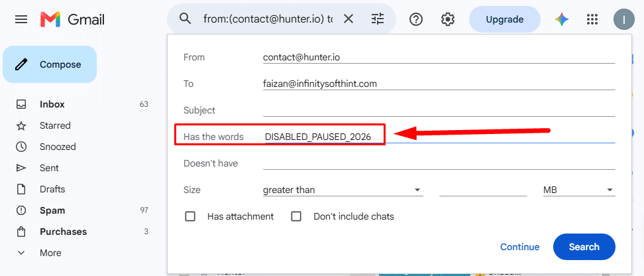Open the Support help icon
Image resolution: width=644 pixels, height=276 pixels.
(416, 19)
